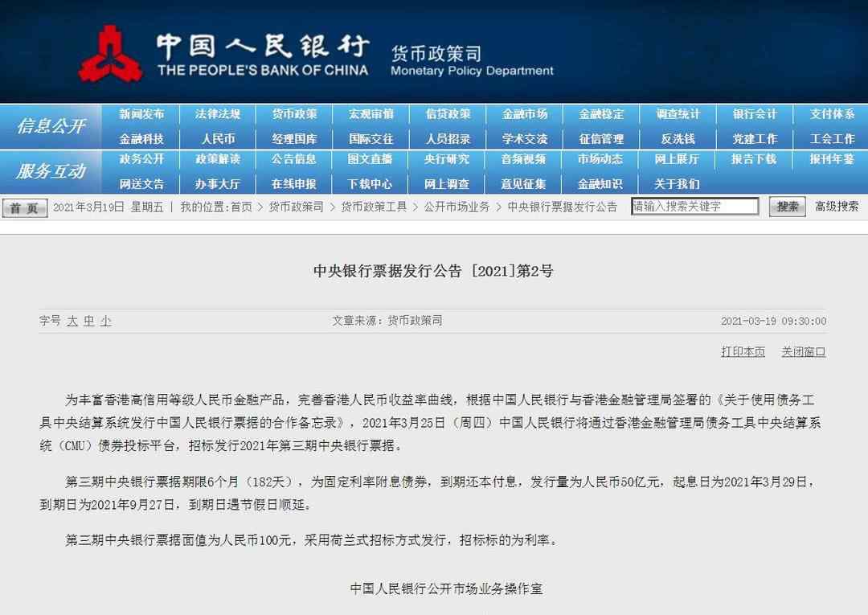Open 人员招录 page
868x615 pixels.
click(448, 138)
